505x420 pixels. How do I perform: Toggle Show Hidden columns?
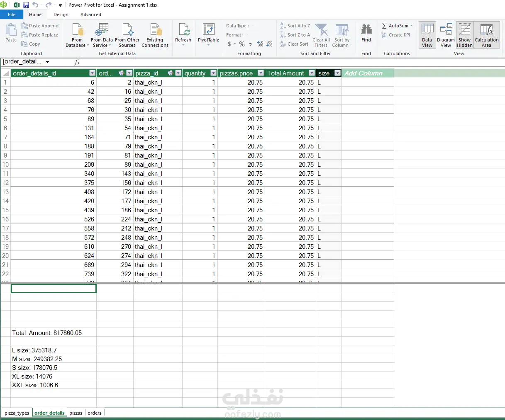point(465,35)
